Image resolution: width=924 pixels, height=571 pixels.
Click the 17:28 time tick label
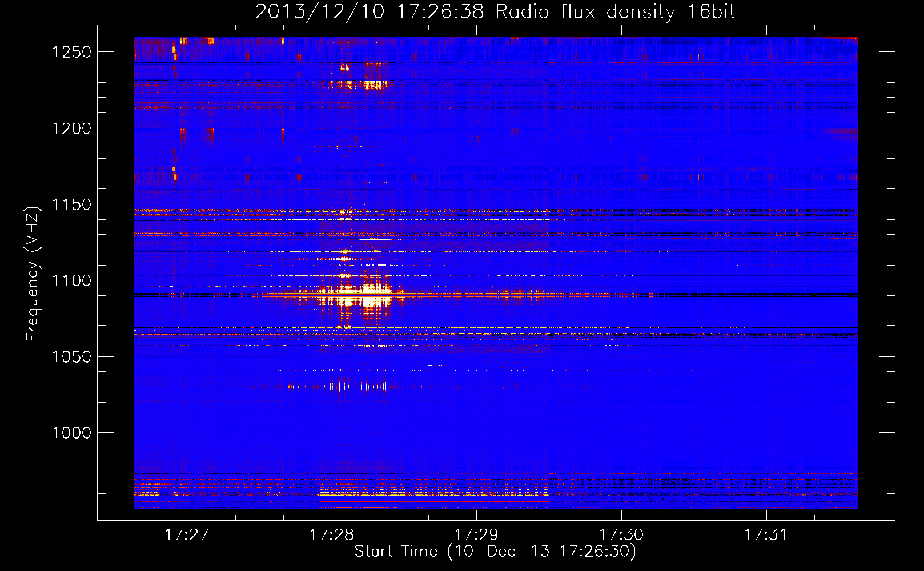[332, 534]
